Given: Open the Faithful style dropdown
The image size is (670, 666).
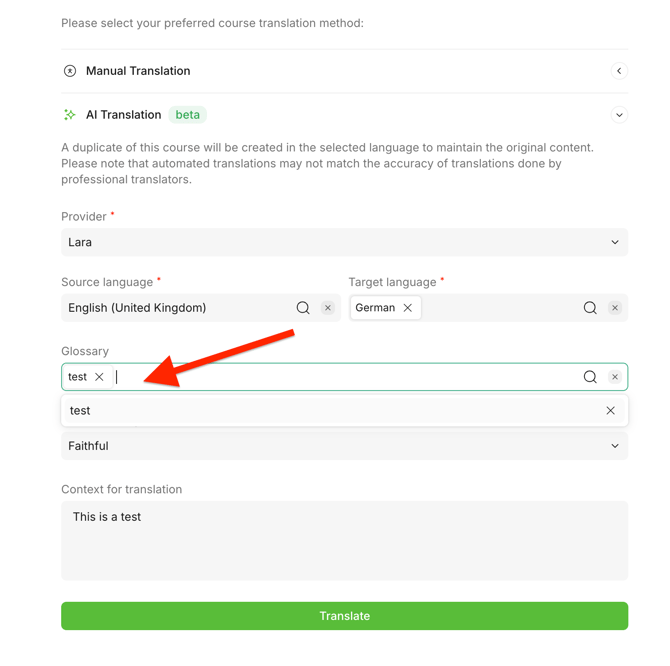Looking at the screenshot, I should (x=344, y=446).
